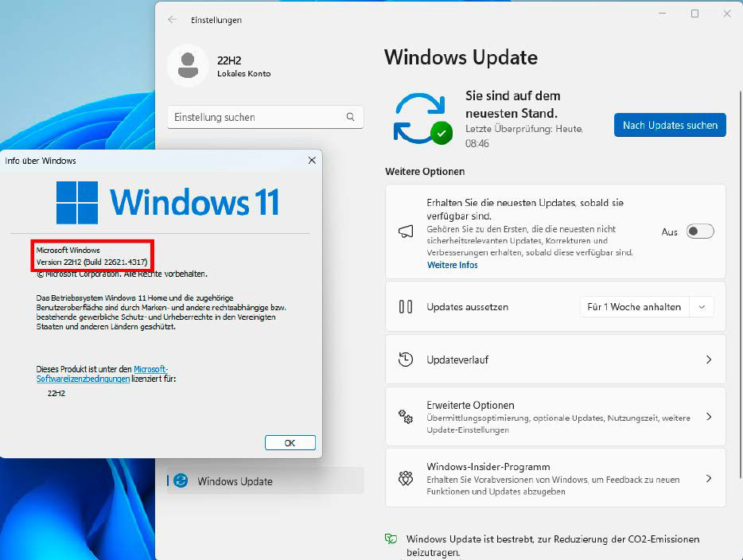Click the Erweiterte Optionen heading

click(x=470, y=405)
